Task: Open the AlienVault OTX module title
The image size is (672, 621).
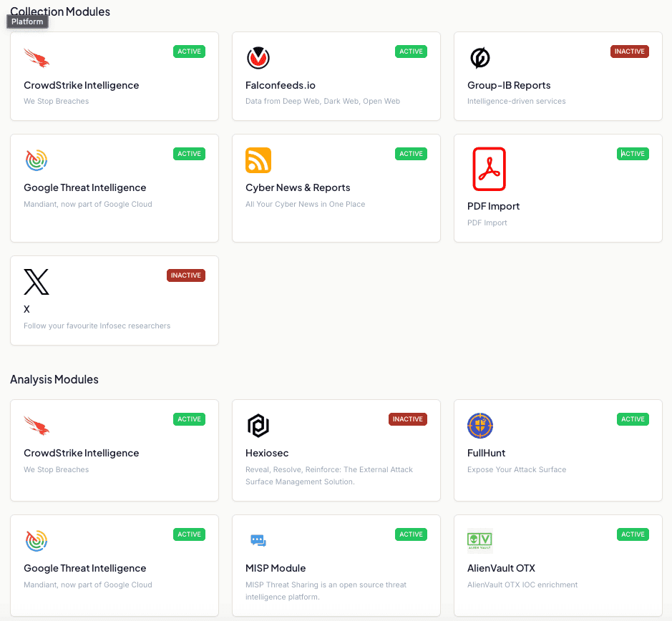Action: click(502, 568)
